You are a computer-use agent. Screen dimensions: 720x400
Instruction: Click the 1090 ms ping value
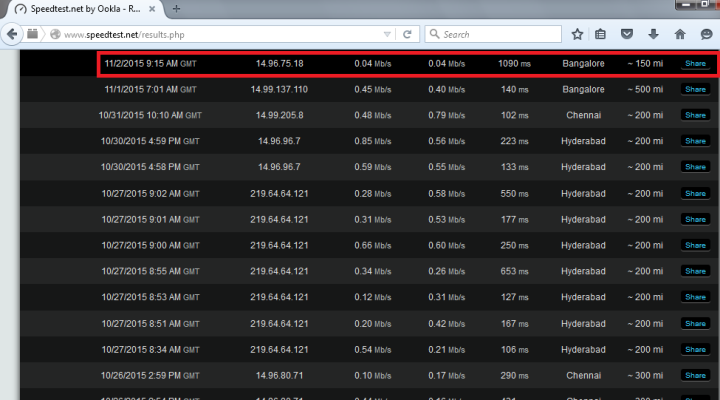pyautogui.click(x=514, y=63)
